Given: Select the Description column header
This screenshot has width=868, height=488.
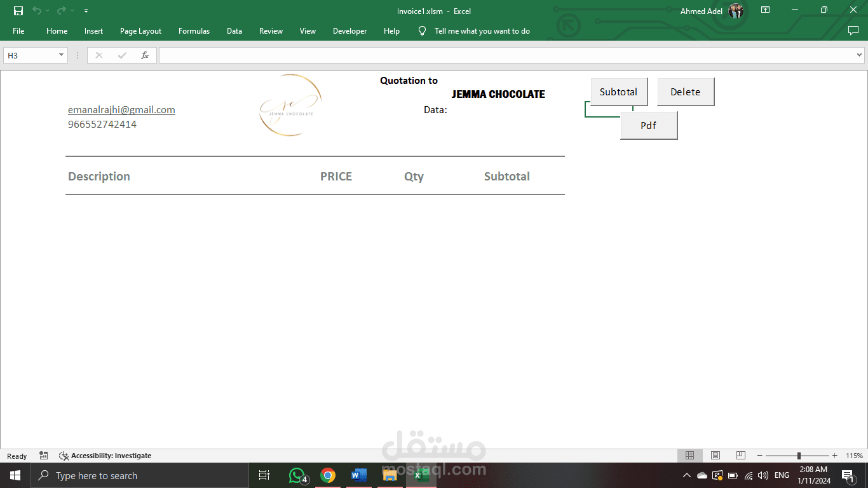Looking at the screenshot, I should tap(99, 177).
